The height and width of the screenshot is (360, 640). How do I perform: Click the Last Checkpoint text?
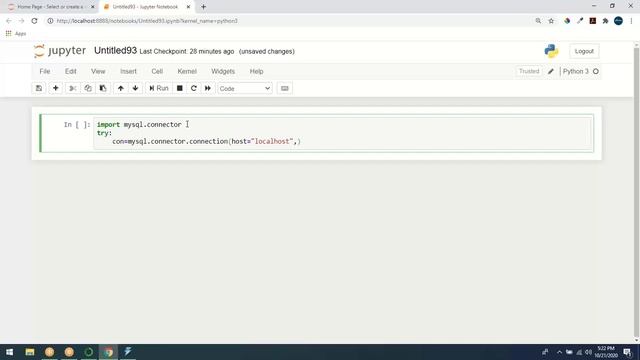(187, 51)
